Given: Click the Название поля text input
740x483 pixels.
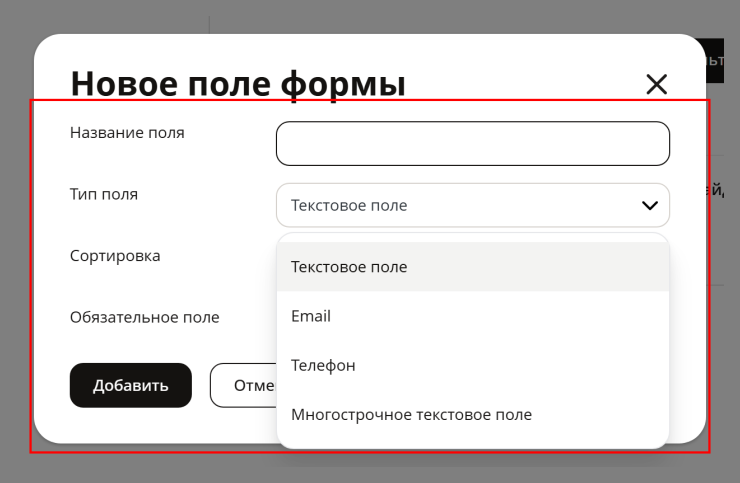Looking at the screenshot, I should coord(472,144).
